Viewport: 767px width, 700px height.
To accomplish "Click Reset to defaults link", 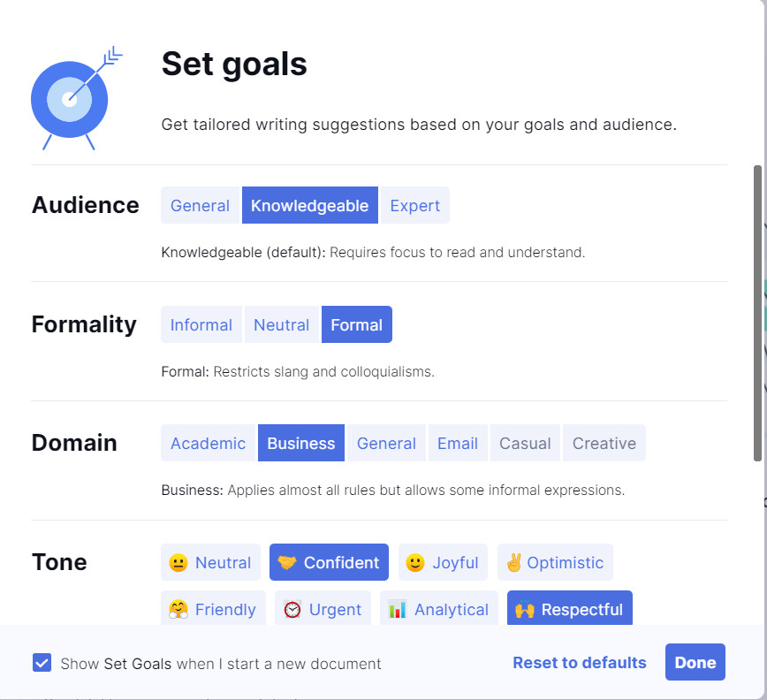I will click(x=579, y=662).
